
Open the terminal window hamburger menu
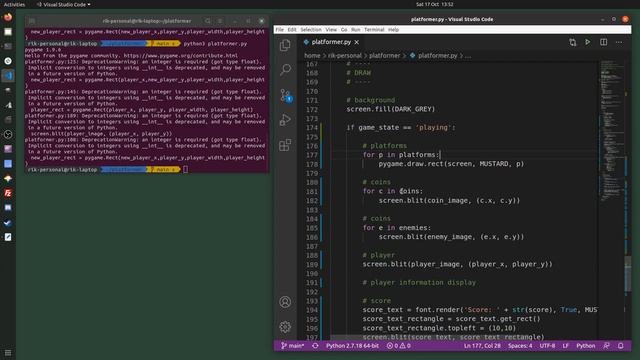[x=220, y=21]
